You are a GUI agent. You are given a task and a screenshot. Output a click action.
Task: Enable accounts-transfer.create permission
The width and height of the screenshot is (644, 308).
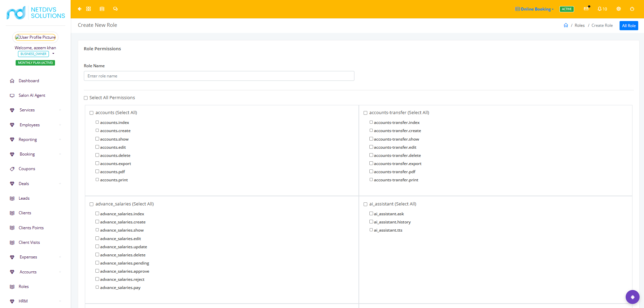371,130
